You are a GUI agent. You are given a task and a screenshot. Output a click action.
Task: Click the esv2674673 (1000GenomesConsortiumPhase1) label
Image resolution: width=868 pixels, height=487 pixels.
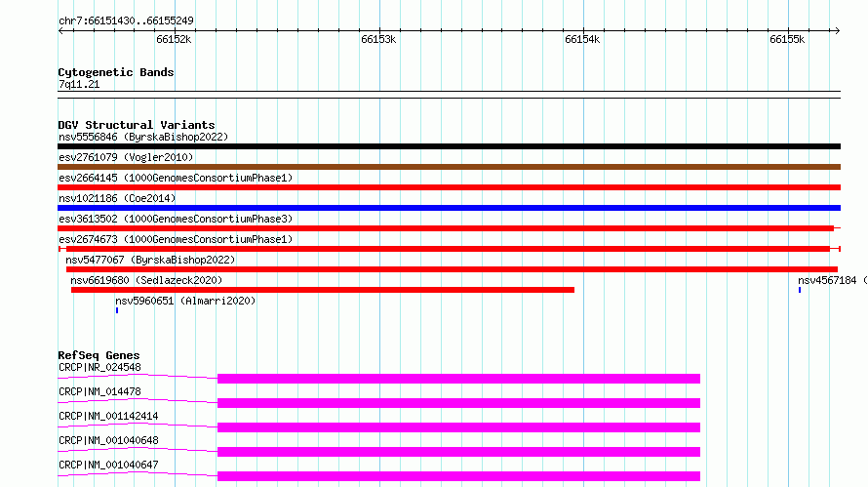176,239
